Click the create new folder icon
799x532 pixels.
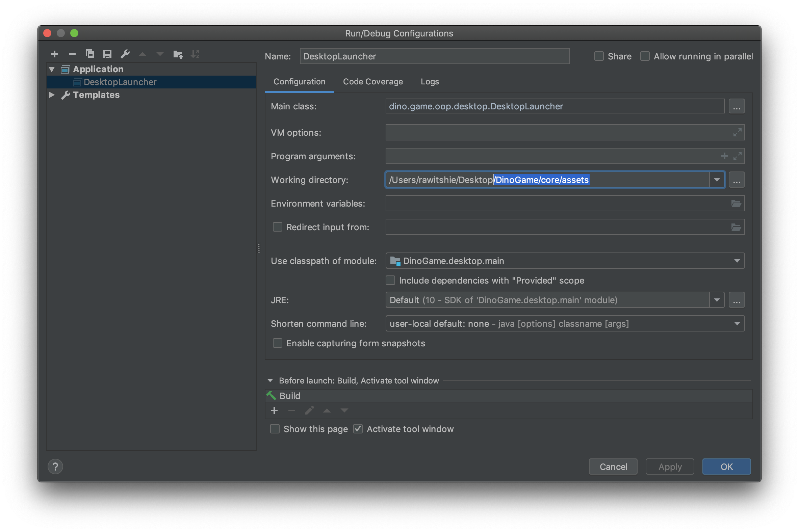pos(178,54)
